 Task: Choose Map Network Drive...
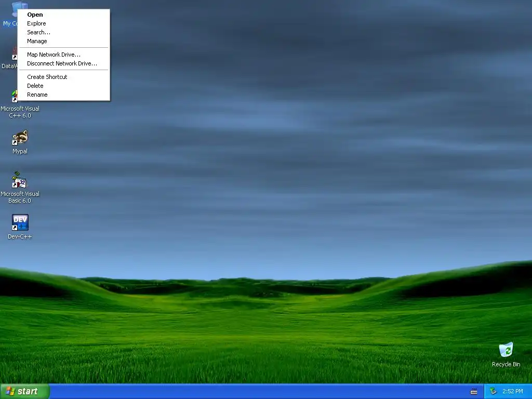pyautogui.click(x=63, y=55)
